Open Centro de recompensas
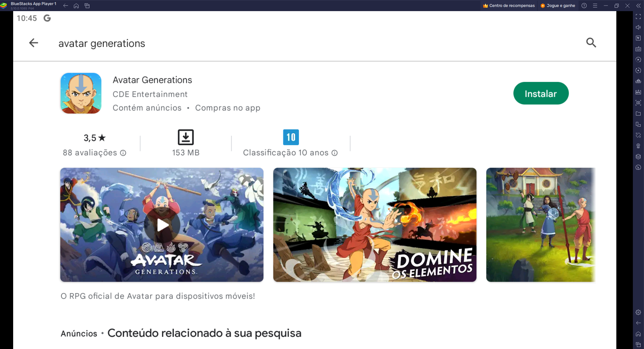The image size is (644, 349). tap(509, 5)
